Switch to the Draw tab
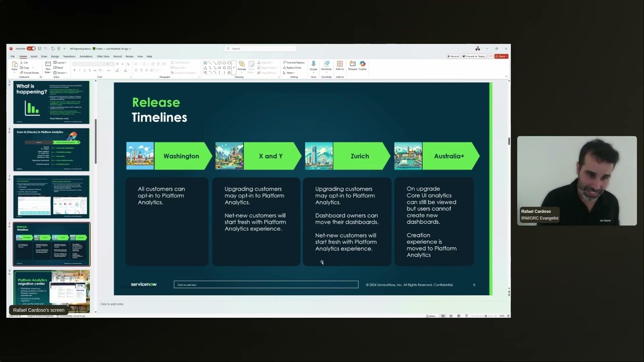644x362 pixels. (x=44, y=56)
